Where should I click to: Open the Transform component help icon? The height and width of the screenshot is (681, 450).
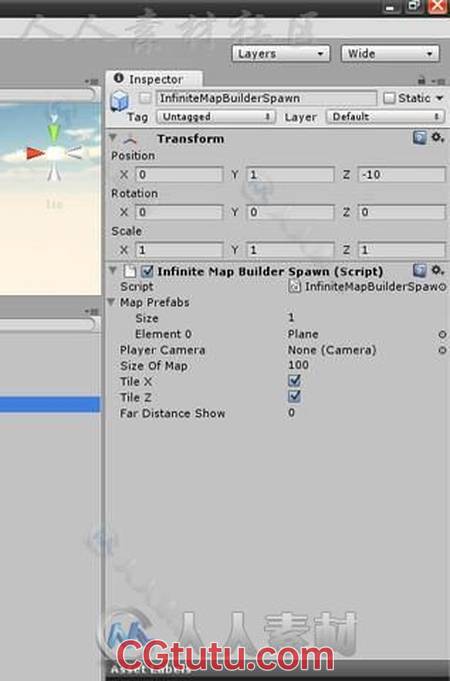(x=419, y=138)
